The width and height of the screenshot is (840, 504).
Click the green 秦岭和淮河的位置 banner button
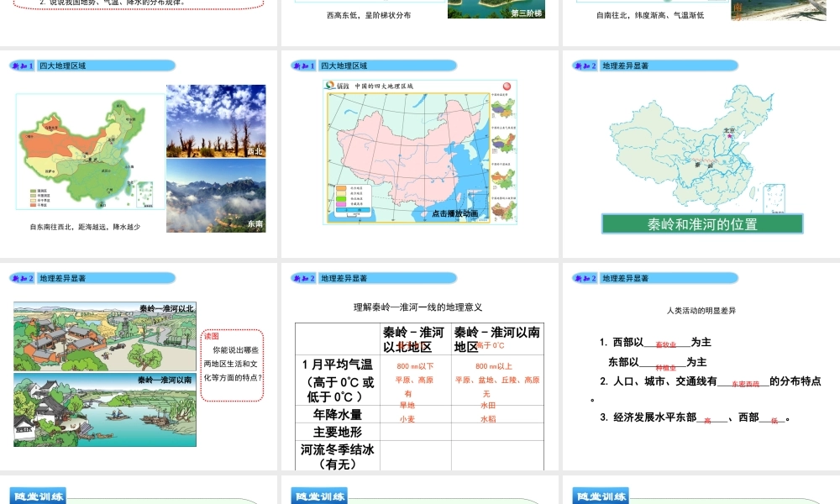[702, 224]
